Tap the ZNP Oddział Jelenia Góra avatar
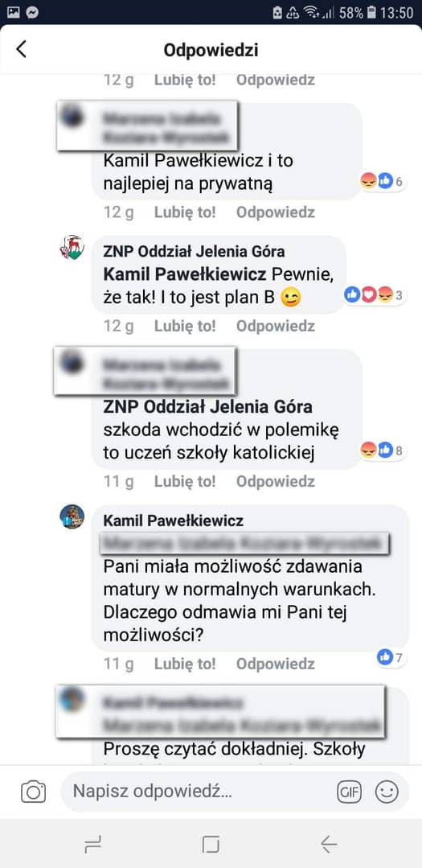This screenshot has width=422, height=868. [72, 248]
